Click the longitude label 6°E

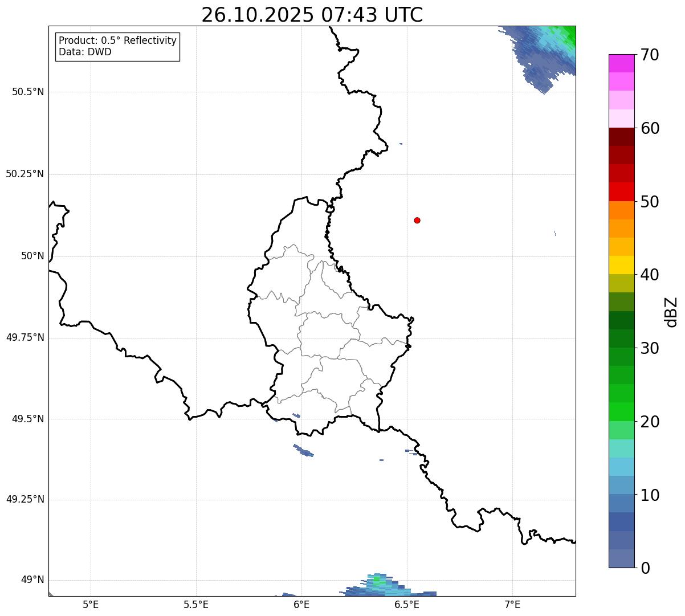click(301, 605)
